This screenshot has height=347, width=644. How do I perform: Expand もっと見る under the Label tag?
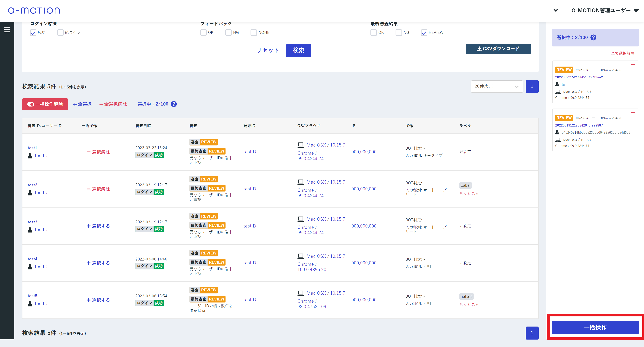pos(469,194)
